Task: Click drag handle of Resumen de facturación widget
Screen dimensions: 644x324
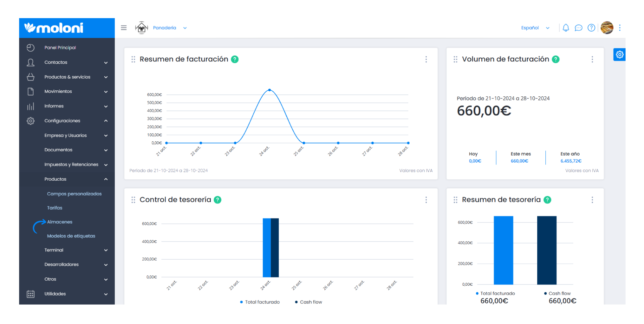Action: tap(133, 59)
